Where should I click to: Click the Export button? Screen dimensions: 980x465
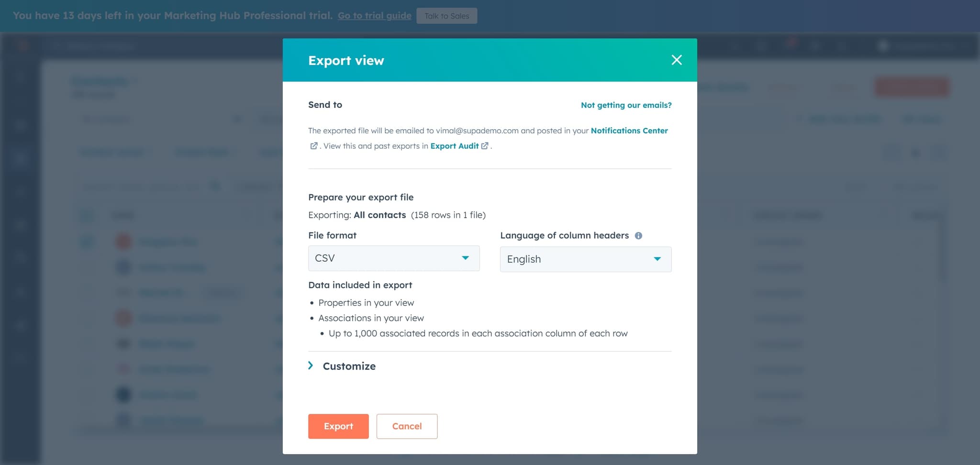click(x=338, y=426)
